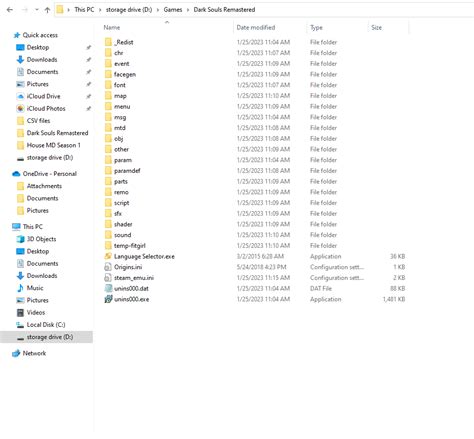Expand chevron after Games in path
The height and width of the screenshot is (439, 474).
tap(188, 10)
